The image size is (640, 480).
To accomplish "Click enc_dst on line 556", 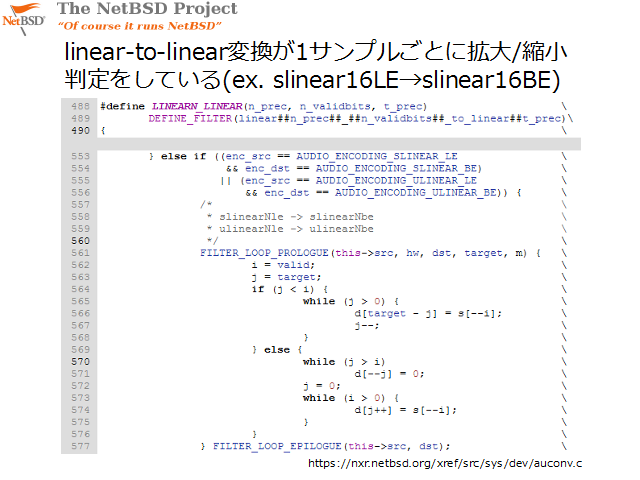I will [x=287, y=193].
